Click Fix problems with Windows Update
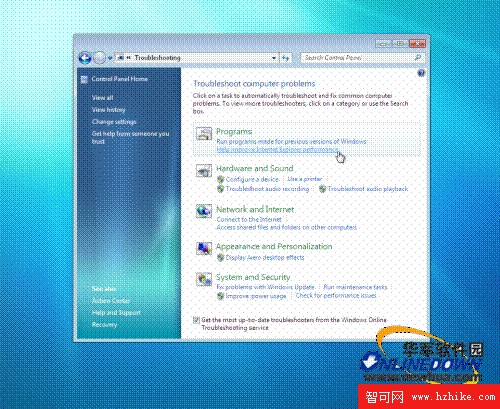Screen dimensions: 500x409 point(266,287)
